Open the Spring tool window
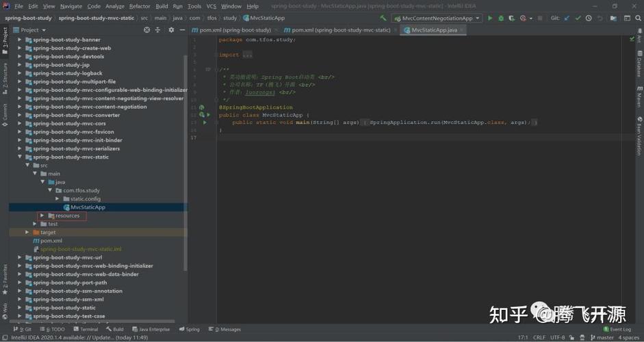Viewport: 644px width, 342px height. coord(190,329)
